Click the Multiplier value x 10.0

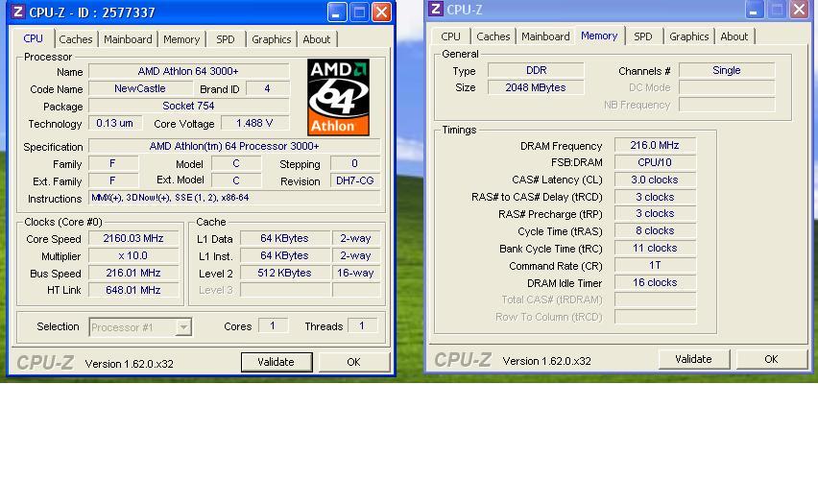133,255
